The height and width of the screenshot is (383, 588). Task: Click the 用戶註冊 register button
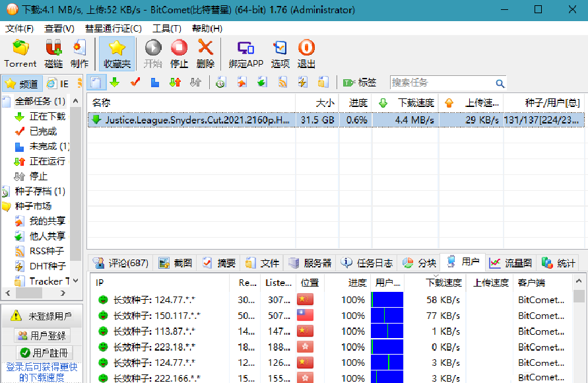44,353
